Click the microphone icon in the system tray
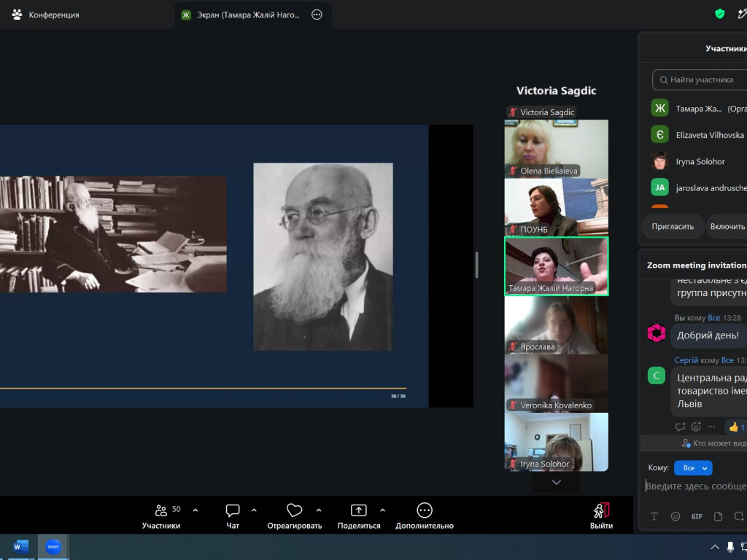This screenshot has height=560, width=747. coord(730,547)
